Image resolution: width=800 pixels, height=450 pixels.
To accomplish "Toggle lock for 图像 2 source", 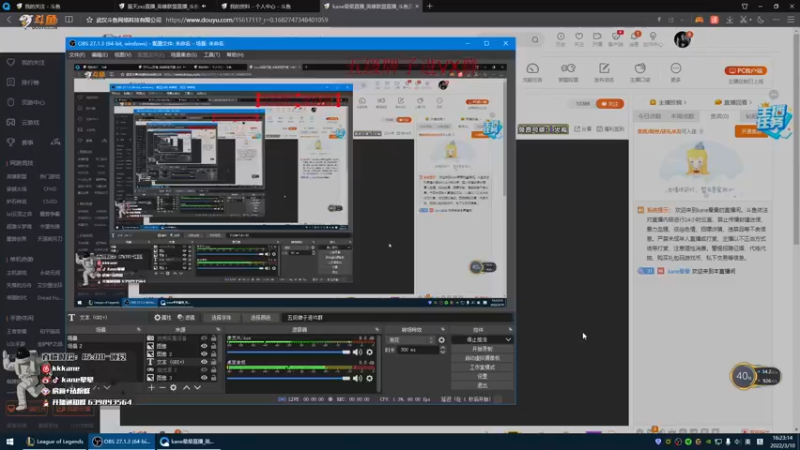I will click(x=213, y=354).
